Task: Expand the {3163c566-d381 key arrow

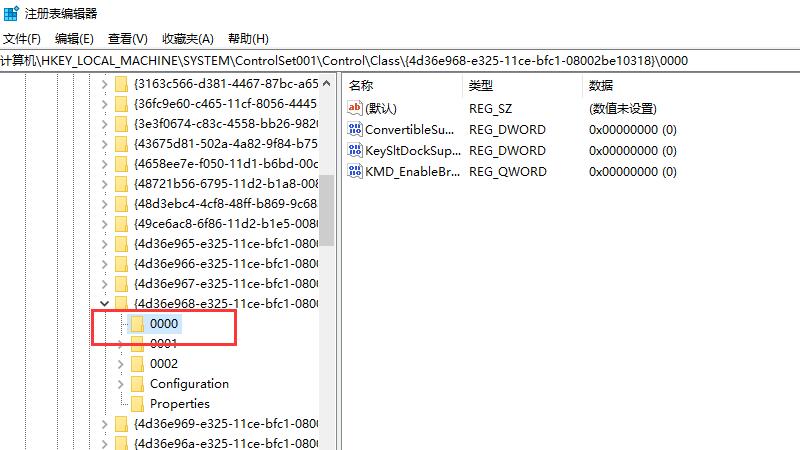Action: point(105,84)
